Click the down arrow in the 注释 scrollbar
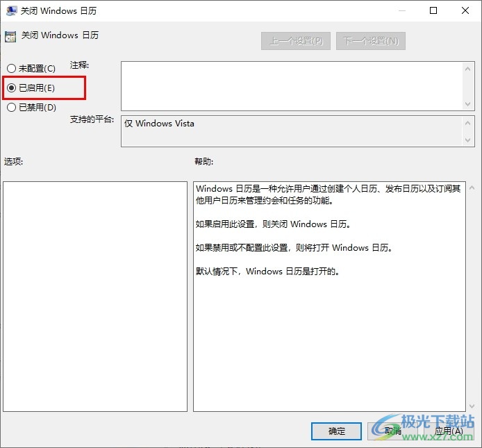 (468, 104)
